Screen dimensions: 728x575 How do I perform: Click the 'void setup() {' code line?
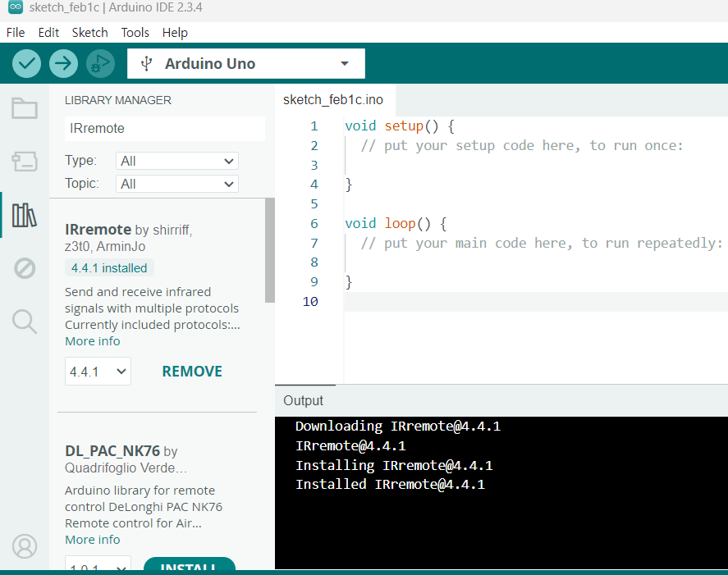click(399, 126)
